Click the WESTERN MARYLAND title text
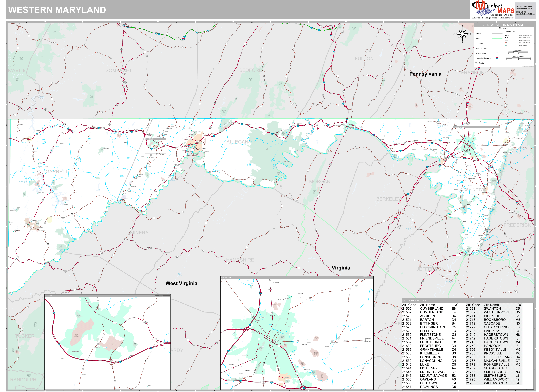The height and width of the screenshot is (392, 539). [57, 10]
